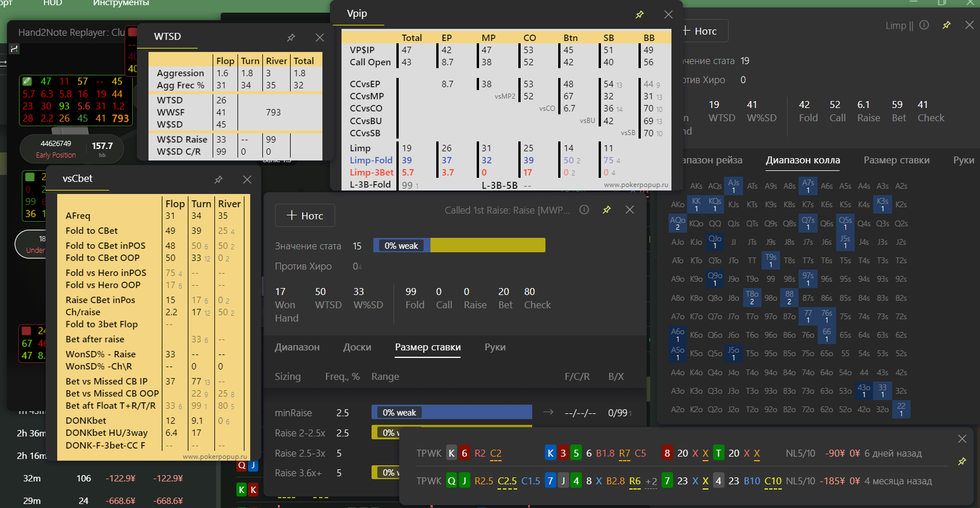Pin the hands list popup at bottom
980x508 pixels.
click(962, 461)
